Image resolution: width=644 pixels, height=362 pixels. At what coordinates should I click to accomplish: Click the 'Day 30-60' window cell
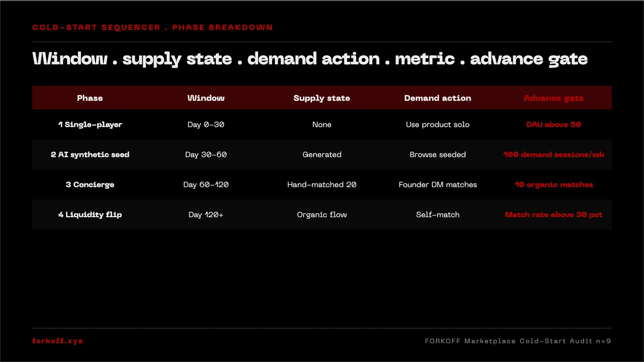coord(206,154)
